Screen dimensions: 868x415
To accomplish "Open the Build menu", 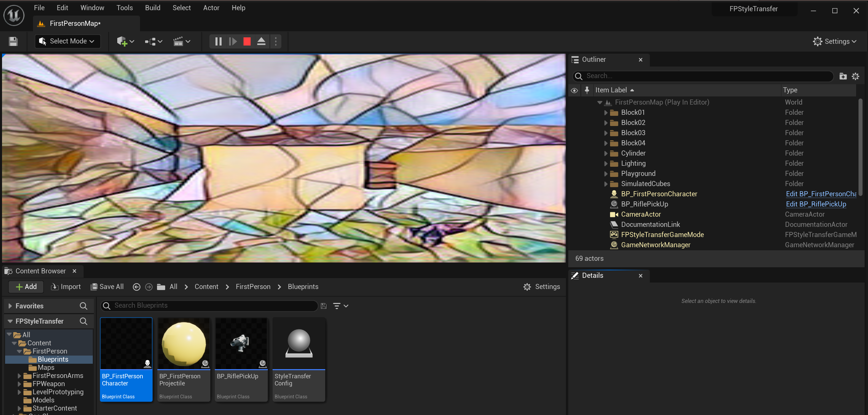I will coord(153,8).
